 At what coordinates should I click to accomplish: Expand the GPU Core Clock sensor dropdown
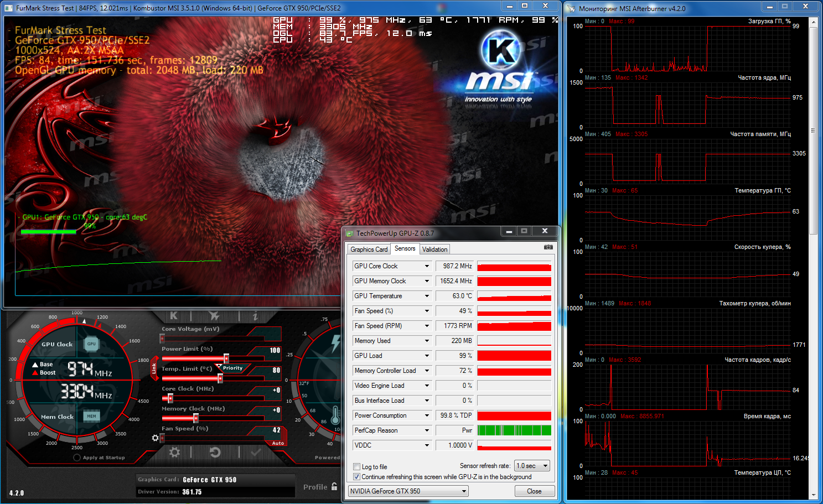427,266
